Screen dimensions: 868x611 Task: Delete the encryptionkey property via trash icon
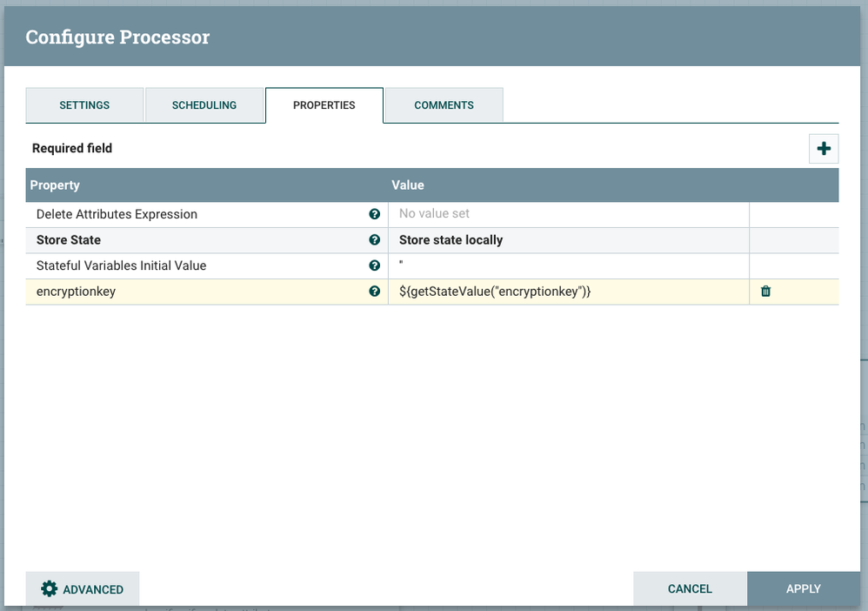765,292
